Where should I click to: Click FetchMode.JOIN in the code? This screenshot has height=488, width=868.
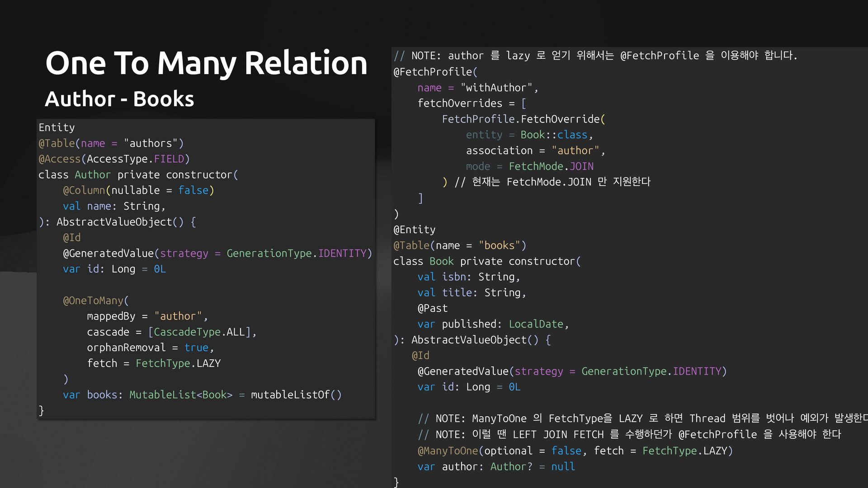pos(551,166)
